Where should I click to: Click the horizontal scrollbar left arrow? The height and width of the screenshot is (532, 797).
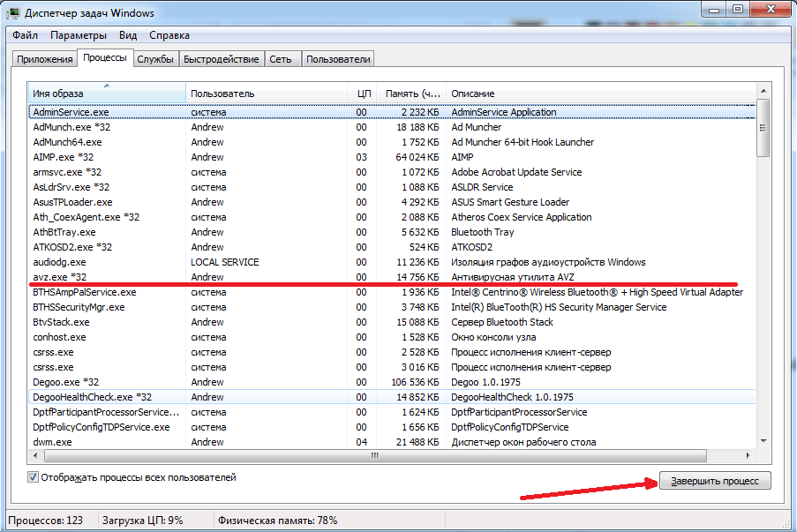click(x=35, y=455)
